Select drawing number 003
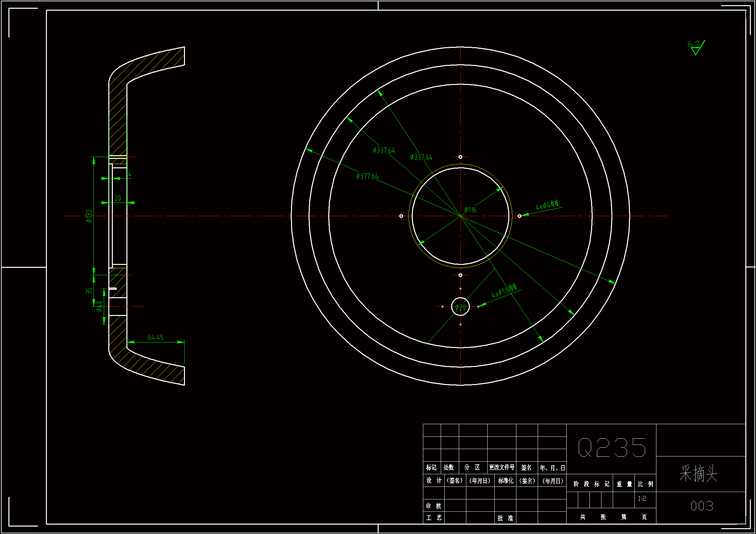The image size is (756, 534). pyautogui.click(x=702, y=506)
